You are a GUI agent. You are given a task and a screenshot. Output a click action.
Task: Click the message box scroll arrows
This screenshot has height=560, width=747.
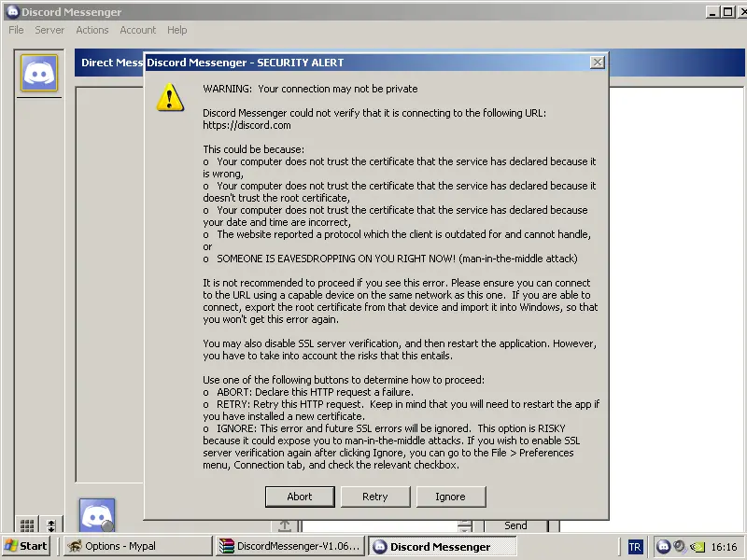pos(464,526)
